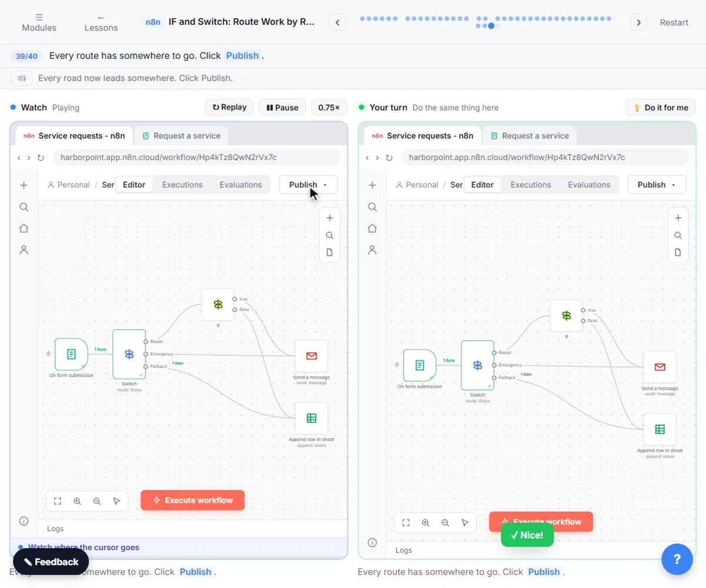
Task: Click canvas search icon in Your turn pane
Action: (678, 235)
